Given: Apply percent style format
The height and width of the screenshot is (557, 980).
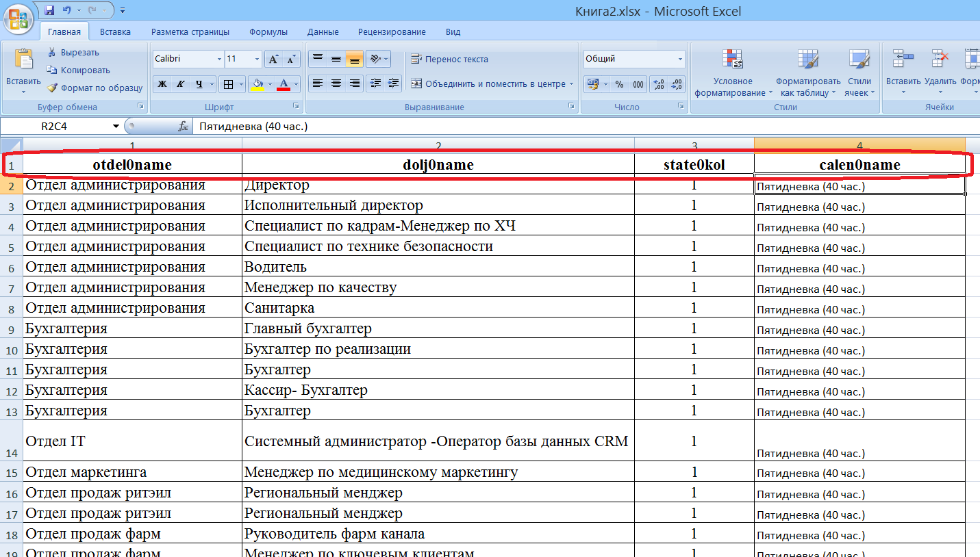Looking at the screenshot, I should click(619, 84).
